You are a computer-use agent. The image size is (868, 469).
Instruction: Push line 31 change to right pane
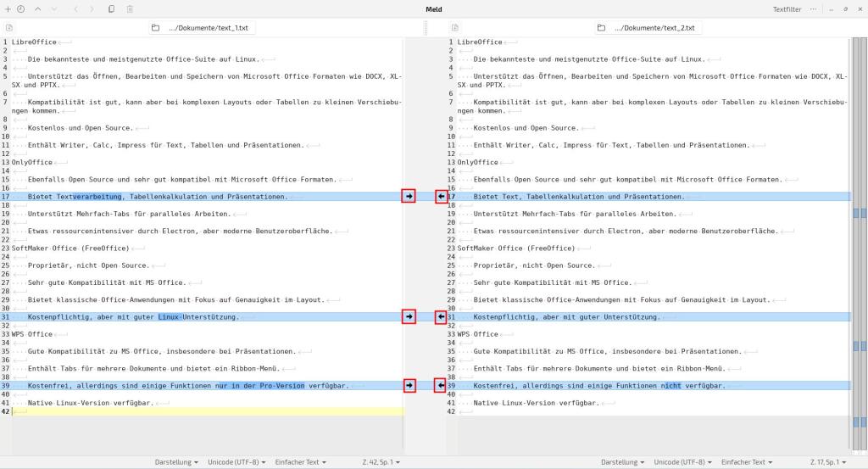point(409,316)
